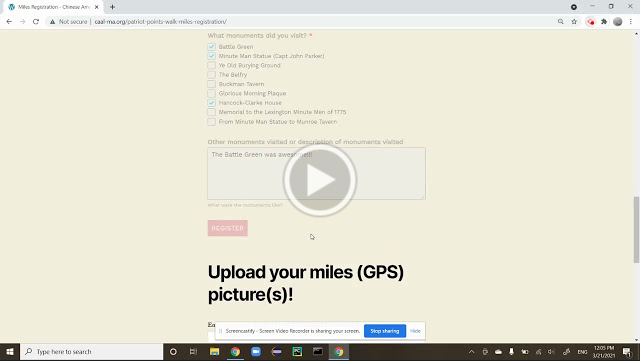
Task: Bookmark this page with the star icon
Action: coord(574,22)
